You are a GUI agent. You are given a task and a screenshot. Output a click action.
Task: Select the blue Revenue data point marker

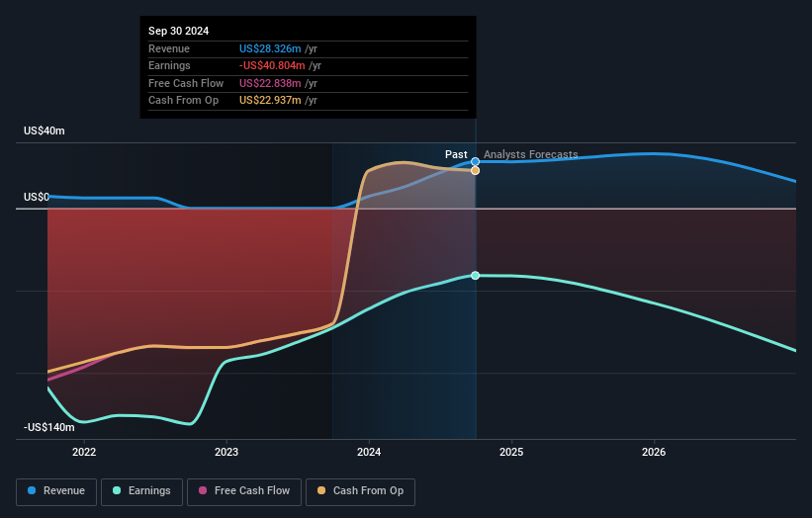pyautogui.click(x=475, y=162)
